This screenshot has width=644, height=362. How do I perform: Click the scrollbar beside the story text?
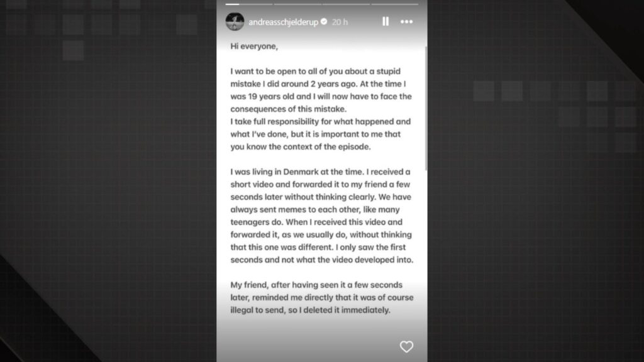(426, 107)
